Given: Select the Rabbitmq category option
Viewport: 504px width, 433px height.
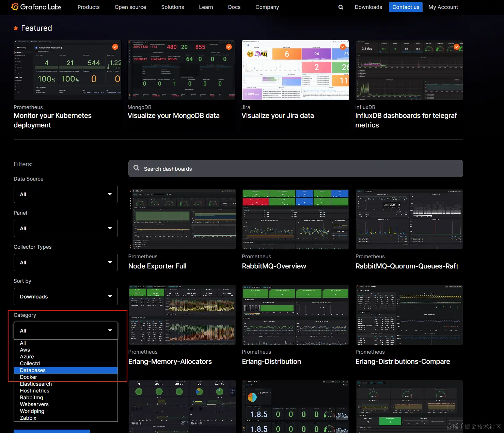Looking at the screenshot, I should 66,398.
